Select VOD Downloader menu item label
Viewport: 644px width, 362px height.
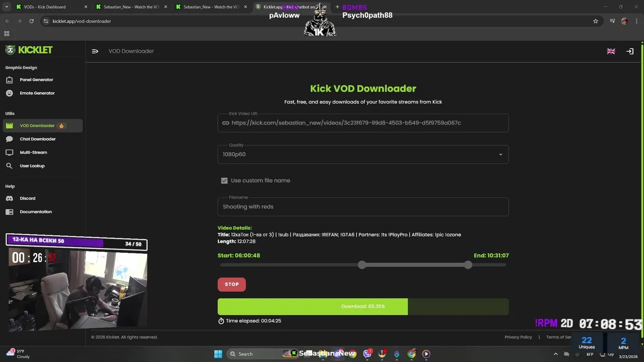(x=37, y=126)
